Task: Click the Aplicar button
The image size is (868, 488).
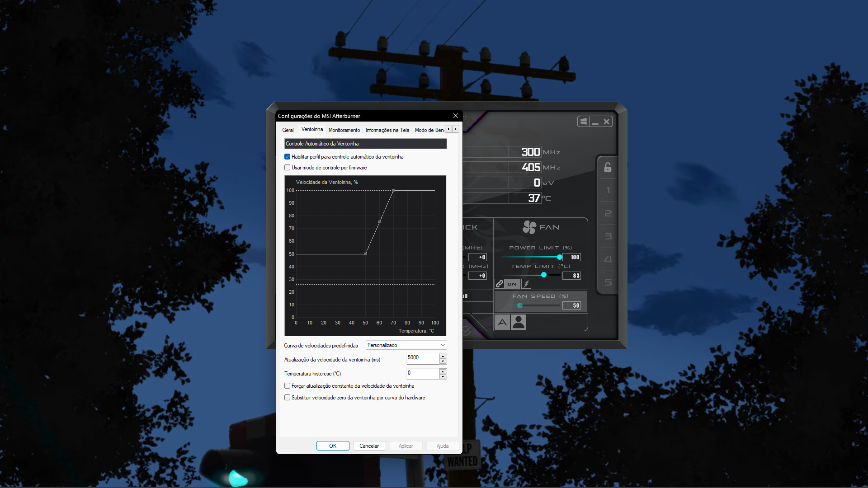Action: (x=406, y=446)
